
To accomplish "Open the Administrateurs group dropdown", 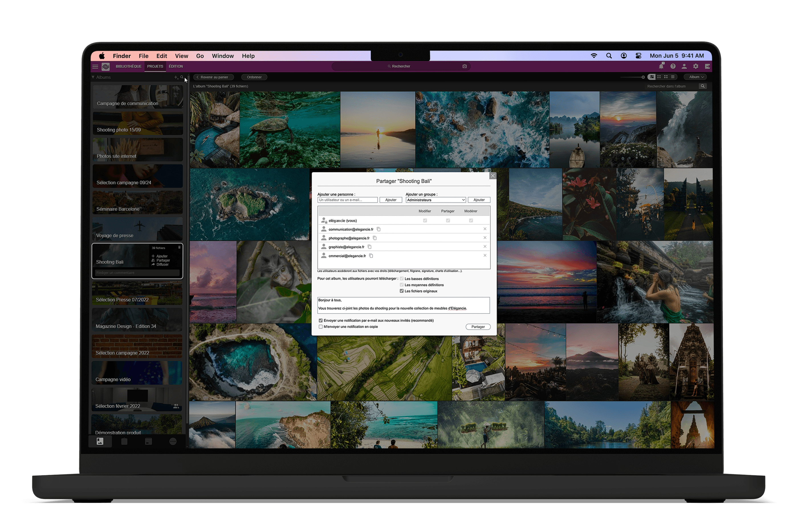I will click(x=436, y=200).
